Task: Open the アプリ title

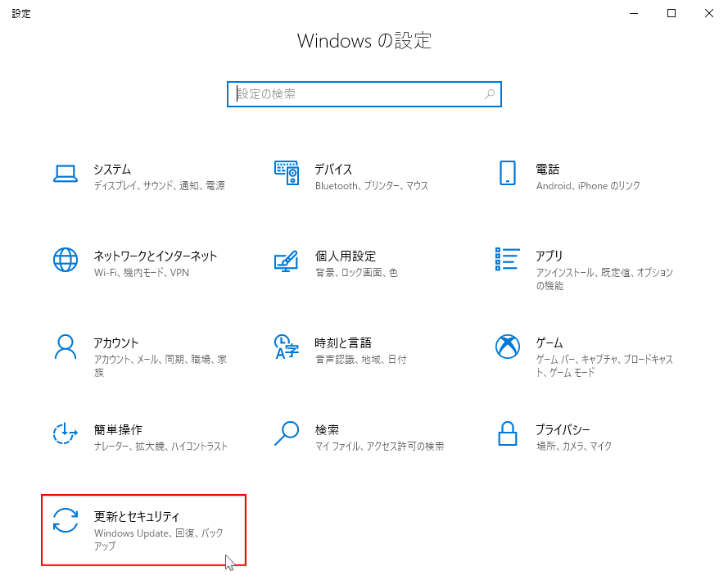Action: click(549, 256)
